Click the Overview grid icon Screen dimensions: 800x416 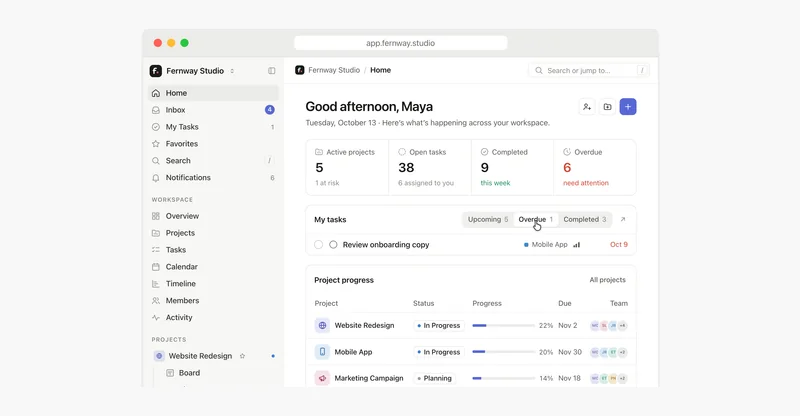156,216
